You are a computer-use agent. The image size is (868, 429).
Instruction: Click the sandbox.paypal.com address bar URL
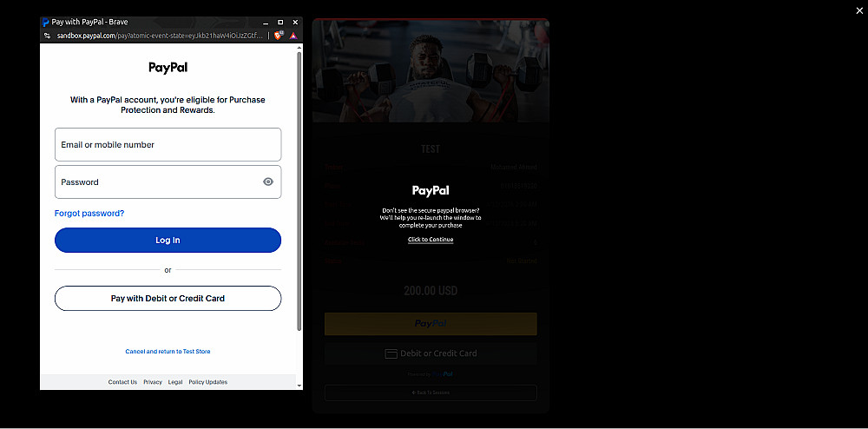[161, 36]
